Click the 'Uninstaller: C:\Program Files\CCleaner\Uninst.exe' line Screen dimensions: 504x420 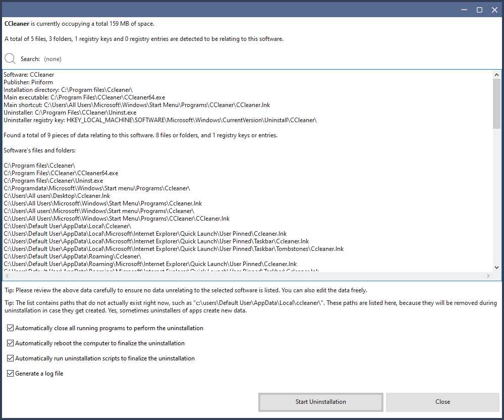[70, 113]
